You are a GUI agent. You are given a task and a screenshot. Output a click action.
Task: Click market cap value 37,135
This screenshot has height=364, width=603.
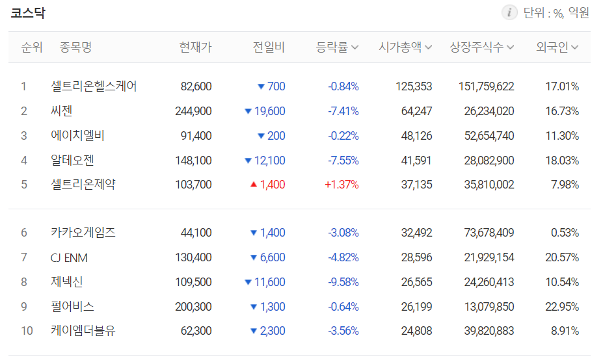416,185
